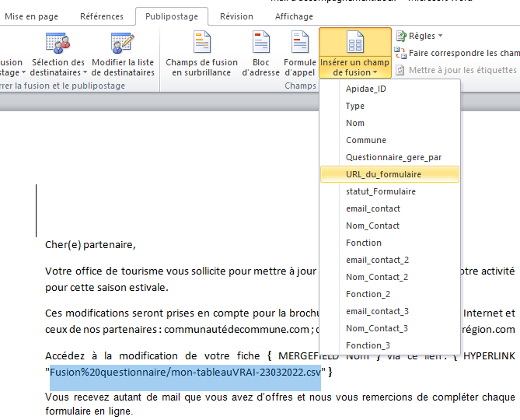Insert email_contact merge field

(389, 208)
